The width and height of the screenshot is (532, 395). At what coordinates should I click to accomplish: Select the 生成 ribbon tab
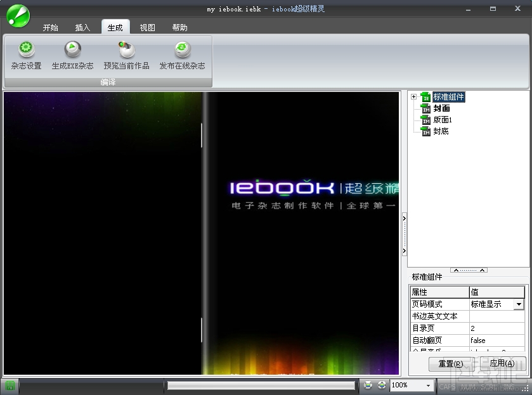[115, 27]
